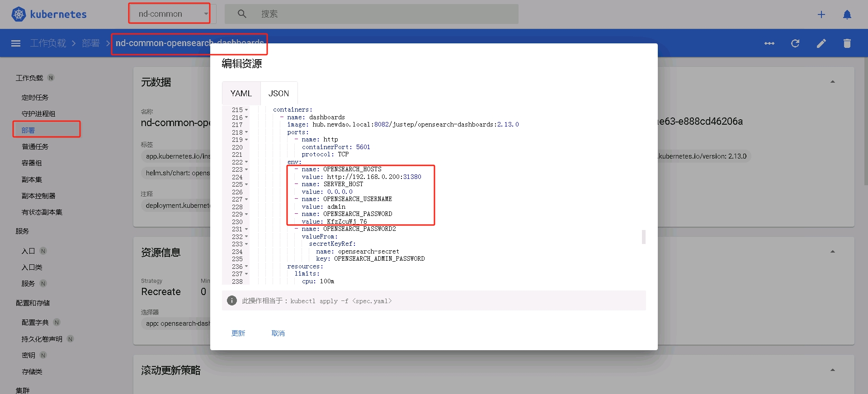Click the containerPort: 5601 line
The width and height of the screenshot is (868, 394).
pyautogui.click(x=336, y=147)
